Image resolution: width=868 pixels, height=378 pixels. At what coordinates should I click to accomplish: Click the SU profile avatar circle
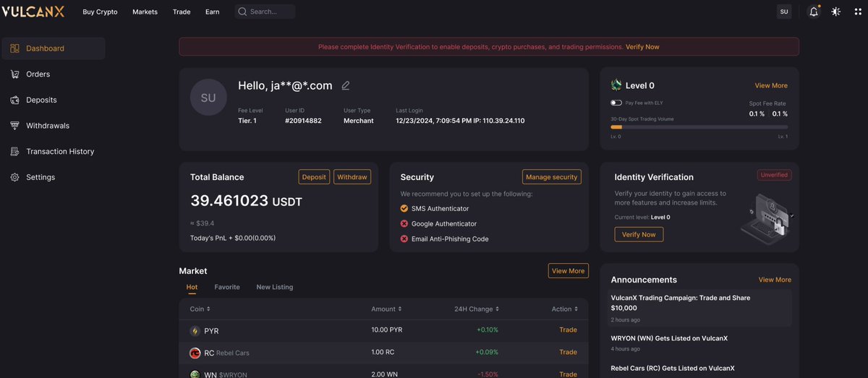(x=208, y=98)
